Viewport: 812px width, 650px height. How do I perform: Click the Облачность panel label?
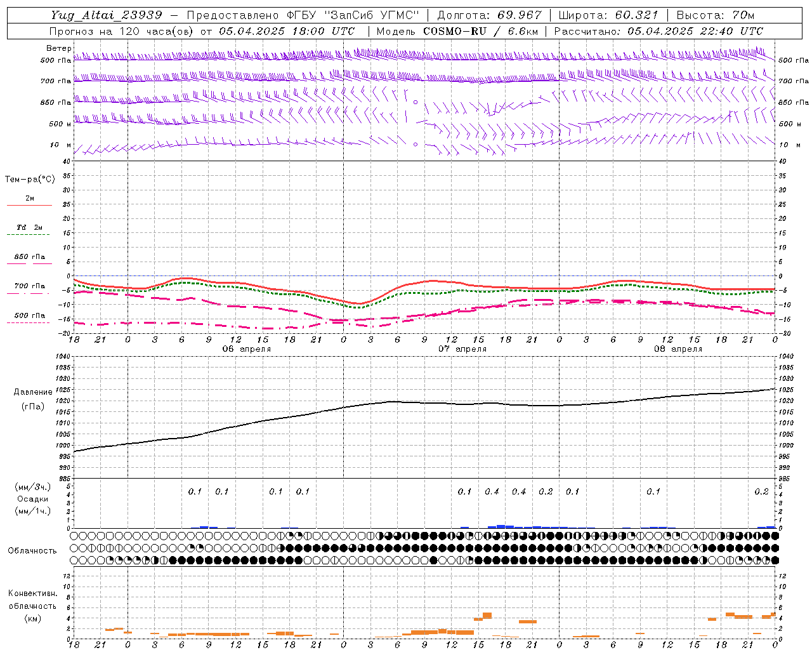(x=32, y=550)
